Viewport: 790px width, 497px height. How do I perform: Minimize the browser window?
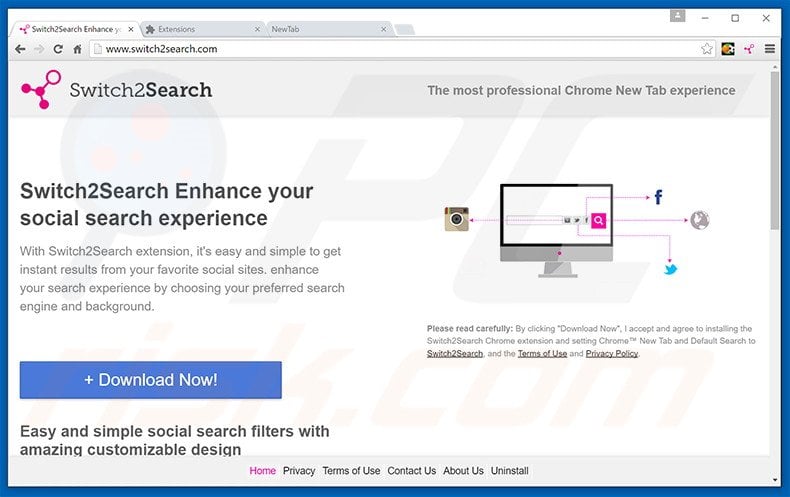[x=705, y=18]
